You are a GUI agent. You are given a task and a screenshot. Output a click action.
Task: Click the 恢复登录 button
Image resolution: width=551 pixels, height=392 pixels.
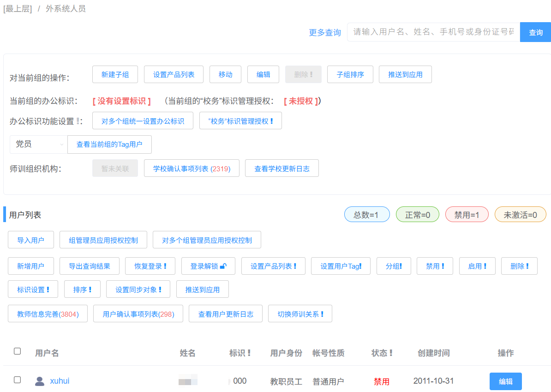[150, 266]
